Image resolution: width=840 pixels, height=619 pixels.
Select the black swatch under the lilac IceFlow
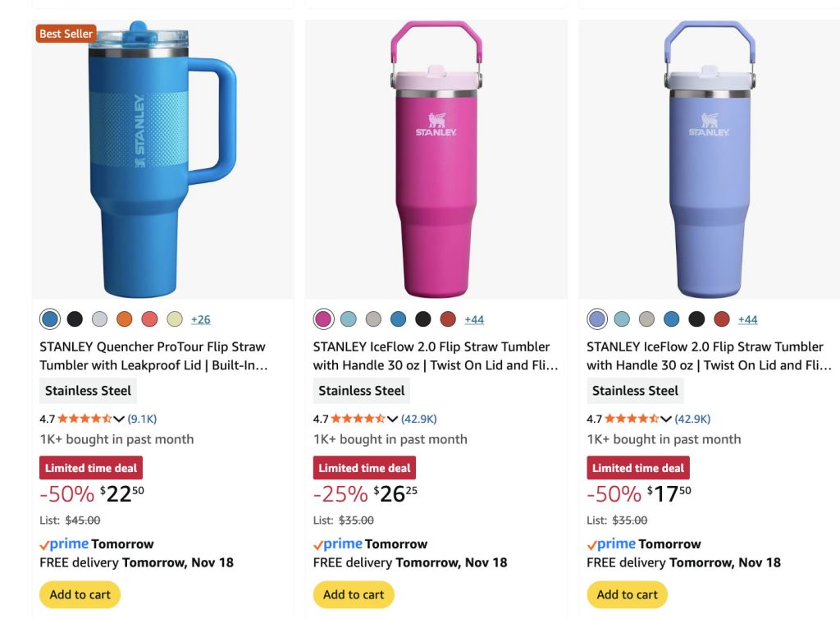(696, 319)
